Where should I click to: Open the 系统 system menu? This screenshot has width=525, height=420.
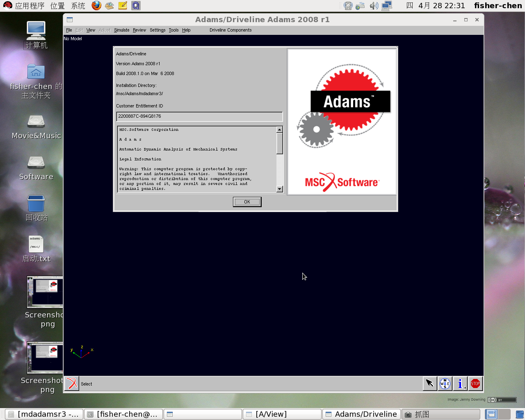click(x=78, y=6)
